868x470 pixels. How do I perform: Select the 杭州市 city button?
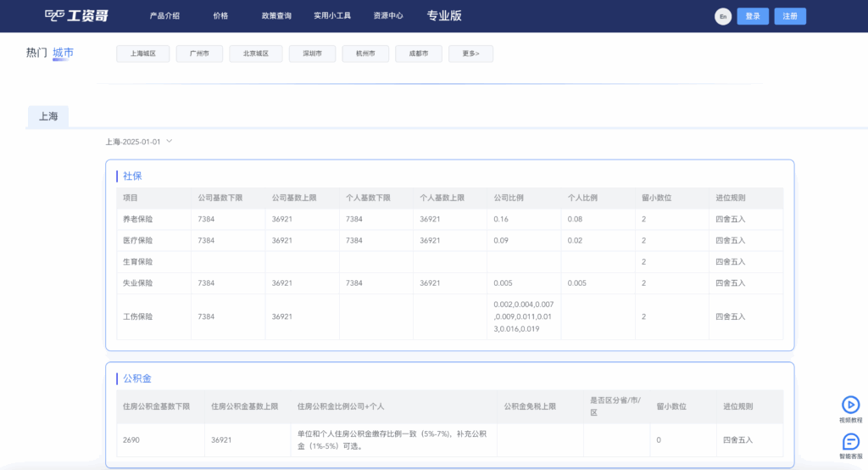pos(365,53)
